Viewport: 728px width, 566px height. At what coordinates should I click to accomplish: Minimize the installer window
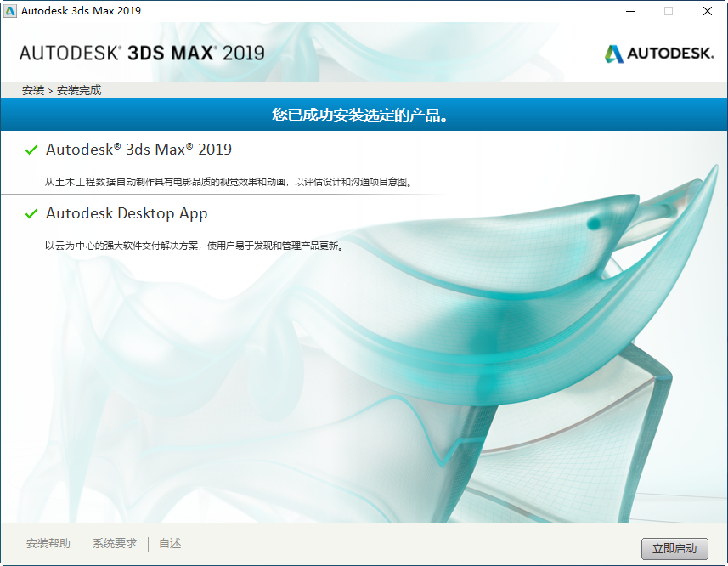click(630, 11)
